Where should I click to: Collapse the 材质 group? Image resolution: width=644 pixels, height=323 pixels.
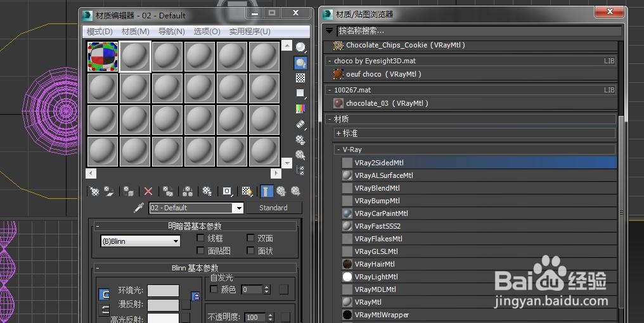pyautogui.click(x=330, y=119)
